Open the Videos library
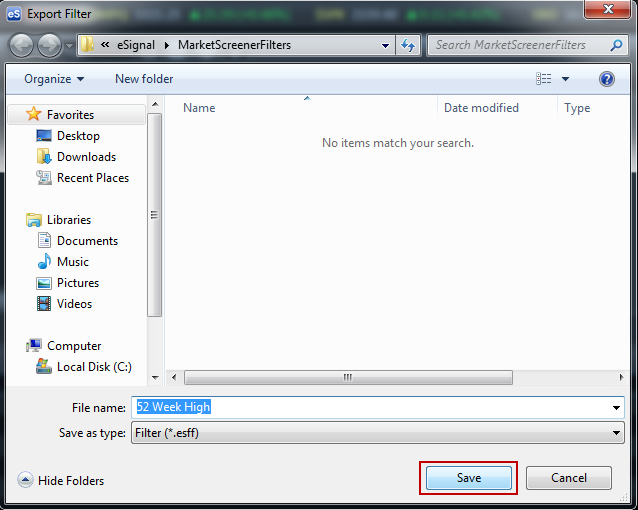Viewport: 638px width, 510px height. [x=74, y=304]
